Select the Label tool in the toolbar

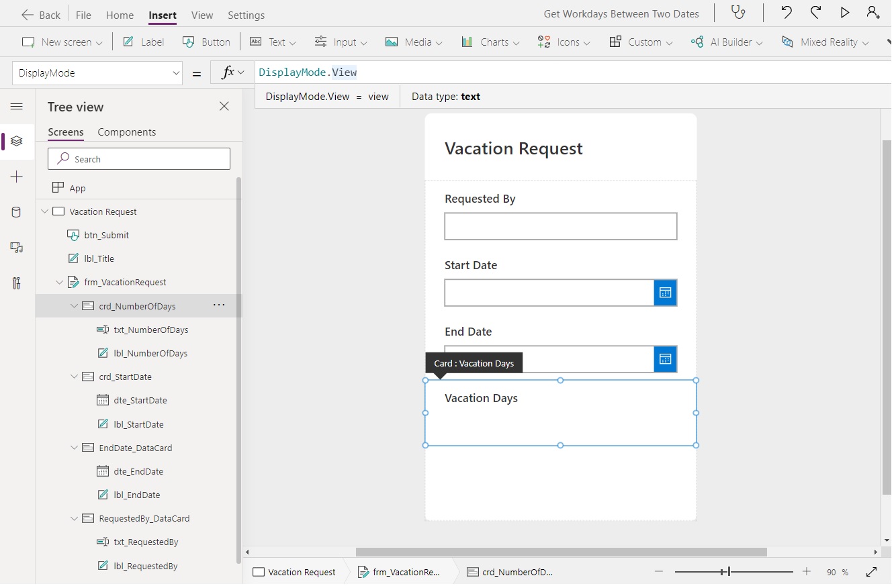142,42
